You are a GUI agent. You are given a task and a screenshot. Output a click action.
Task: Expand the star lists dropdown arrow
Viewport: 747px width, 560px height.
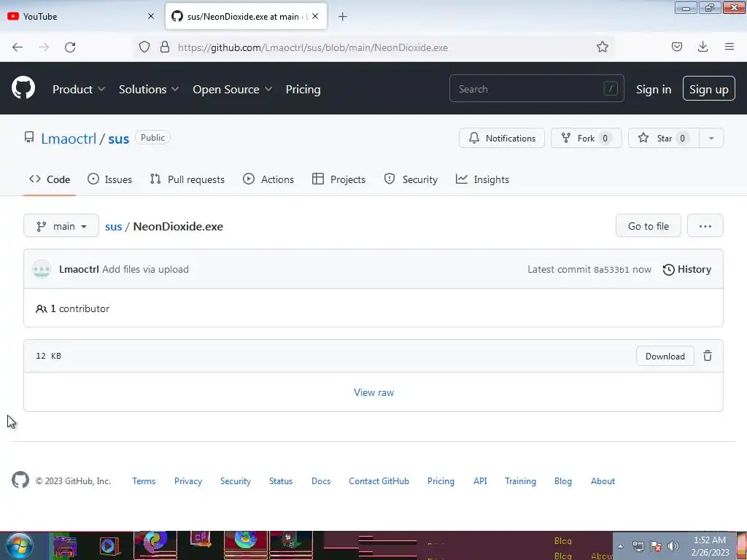coord(711,138)
